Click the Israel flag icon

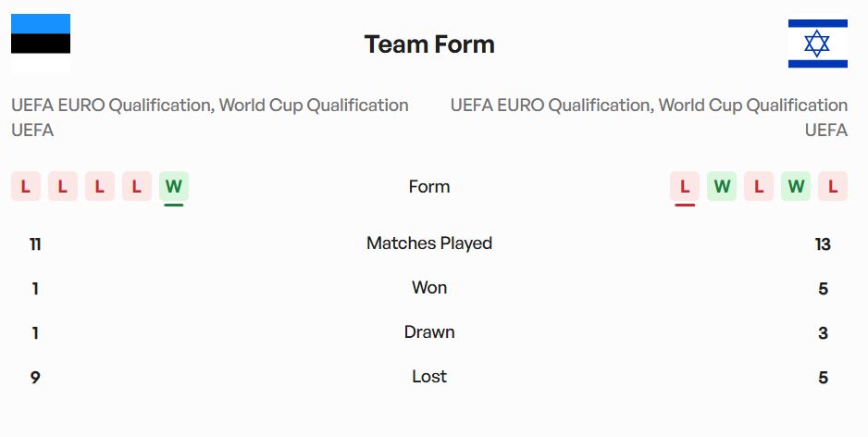click(x=817, y=44)
